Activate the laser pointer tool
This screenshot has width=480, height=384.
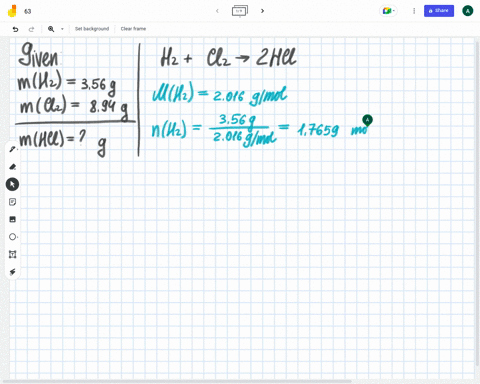12,272
